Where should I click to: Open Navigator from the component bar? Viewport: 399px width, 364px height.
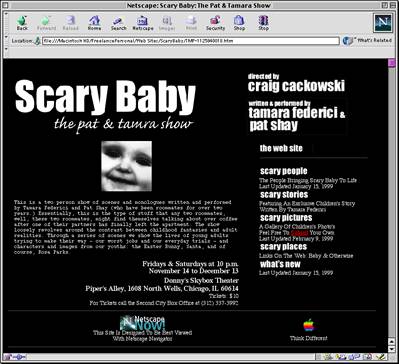click(329, 357)
